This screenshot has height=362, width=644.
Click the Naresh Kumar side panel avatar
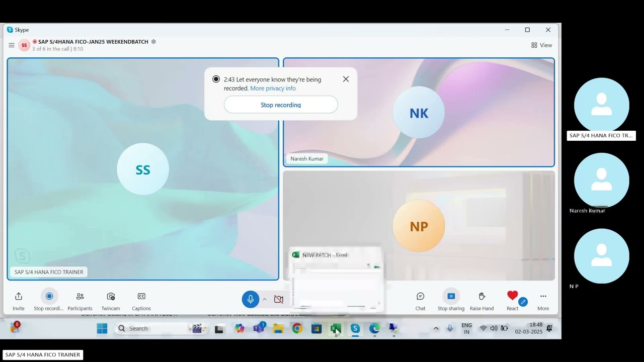point(602,180)
